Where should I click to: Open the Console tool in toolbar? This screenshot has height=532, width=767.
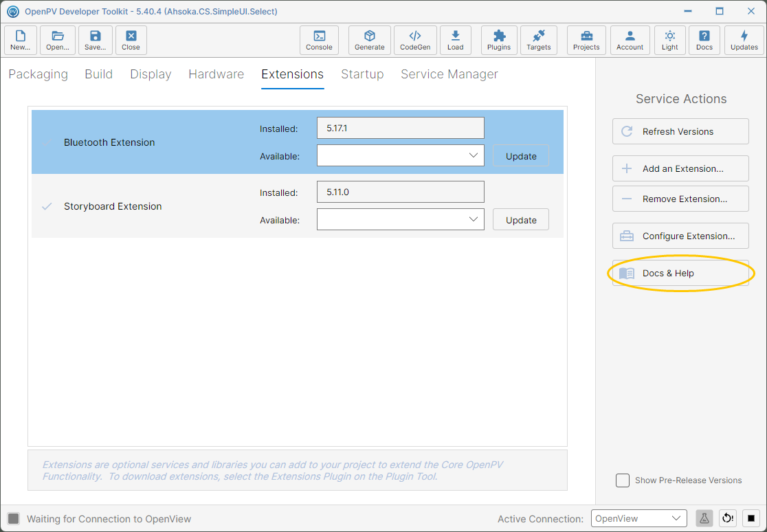[319, 40]
